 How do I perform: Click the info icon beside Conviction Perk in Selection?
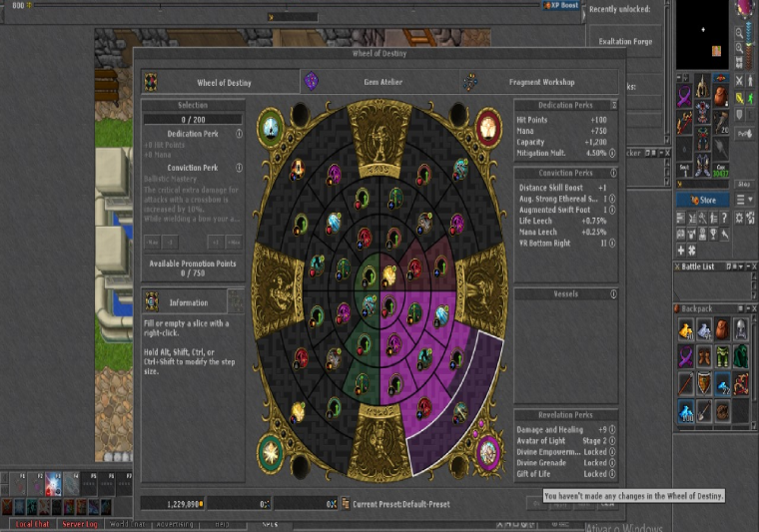[239, 168]
